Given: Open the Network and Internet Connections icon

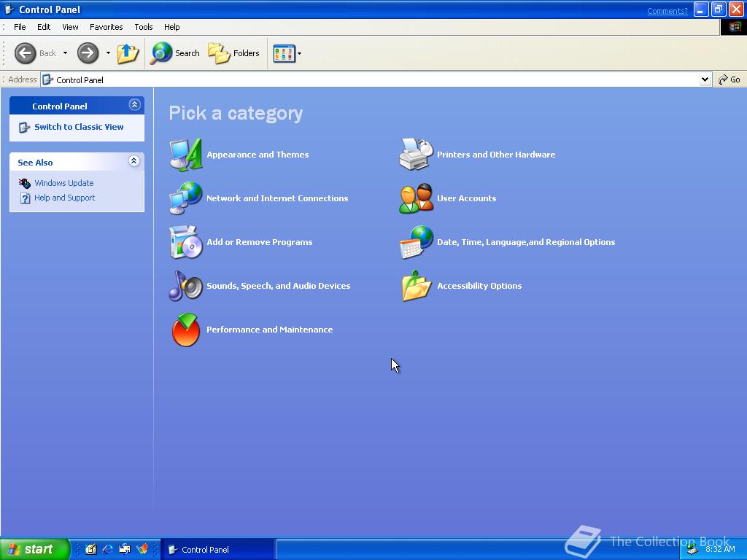Looking at the screenshot, I should (x=186, y=198).
